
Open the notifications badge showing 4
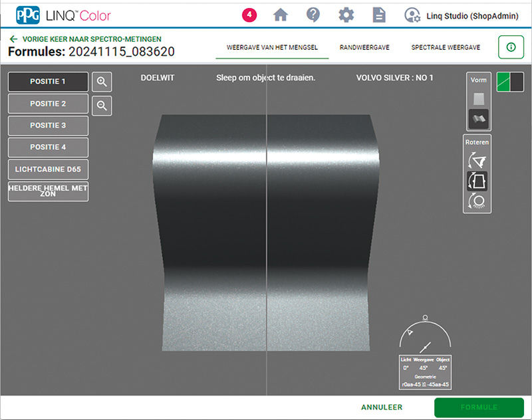[249, 15]
